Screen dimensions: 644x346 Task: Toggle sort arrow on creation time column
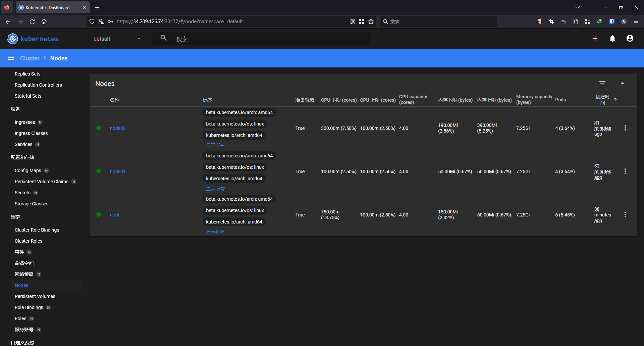click(615, 100)
